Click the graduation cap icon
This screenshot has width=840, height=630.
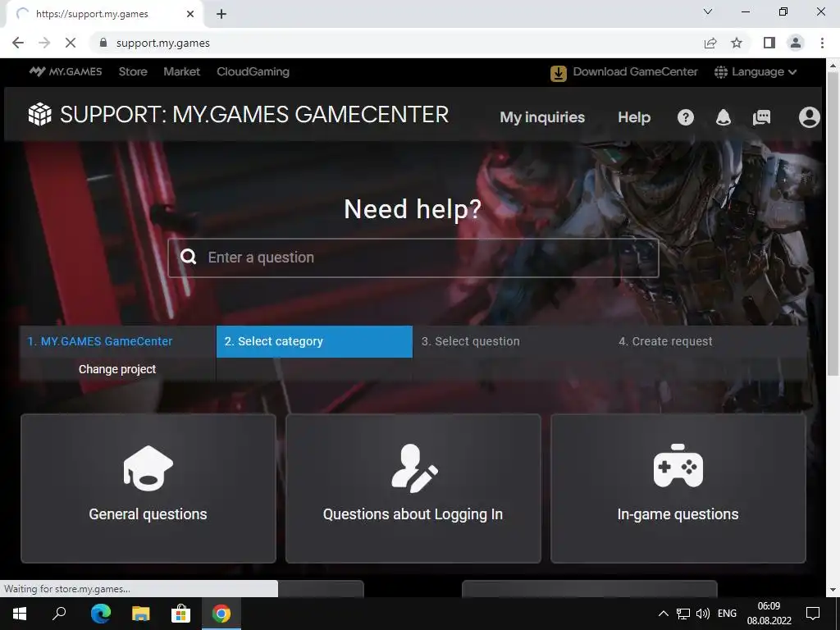148,468
